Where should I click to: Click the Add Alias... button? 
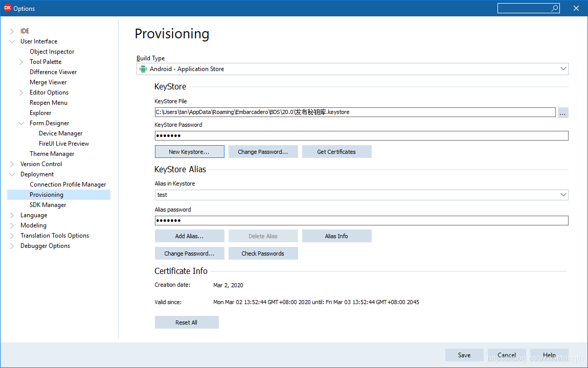tap(189, 236)
